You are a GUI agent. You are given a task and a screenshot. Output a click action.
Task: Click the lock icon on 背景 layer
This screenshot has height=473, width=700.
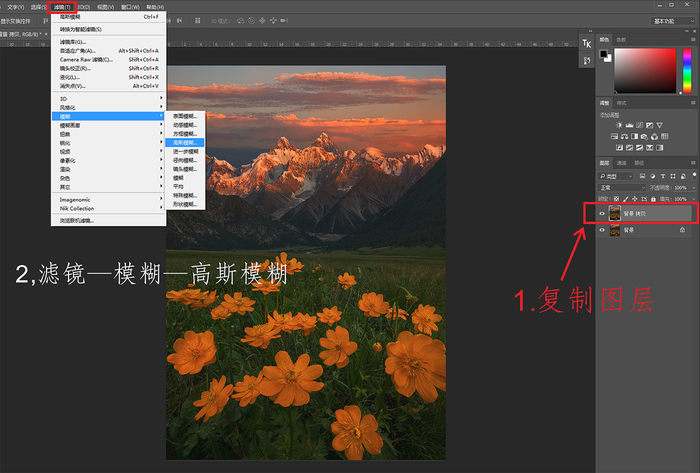pyautogui.click(x=682, y=229)
